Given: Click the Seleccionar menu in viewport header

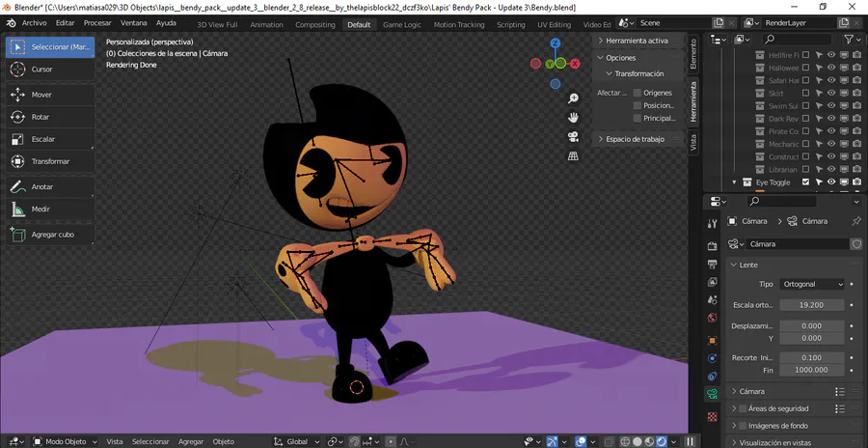Looking at the screenshot, I should pos(150,441).
